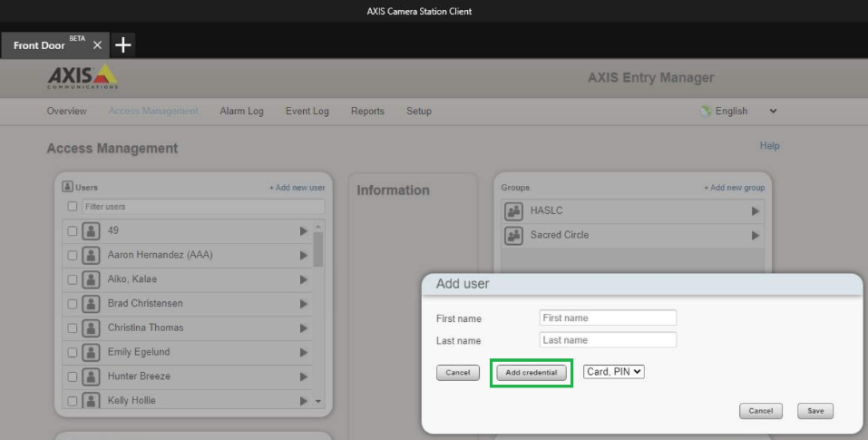Click the user icon beside Aaron Hernandez (AAA)
868x440 pixels.
91,255
